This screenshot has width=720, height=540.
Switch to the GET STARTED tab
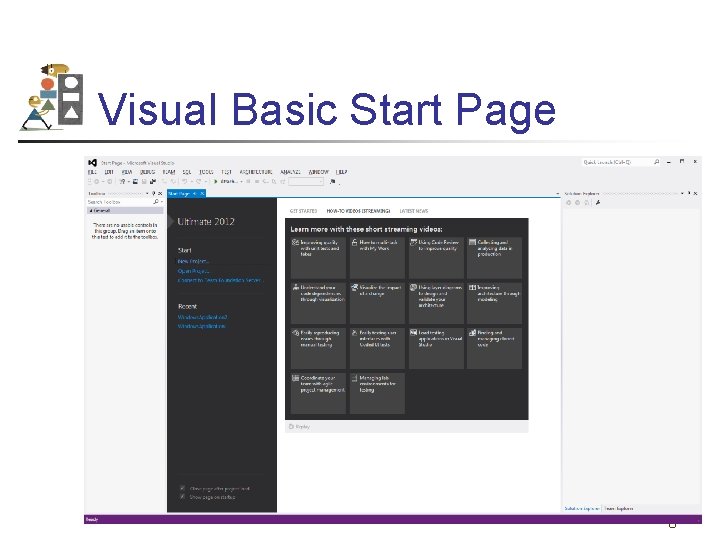point(303,211)
